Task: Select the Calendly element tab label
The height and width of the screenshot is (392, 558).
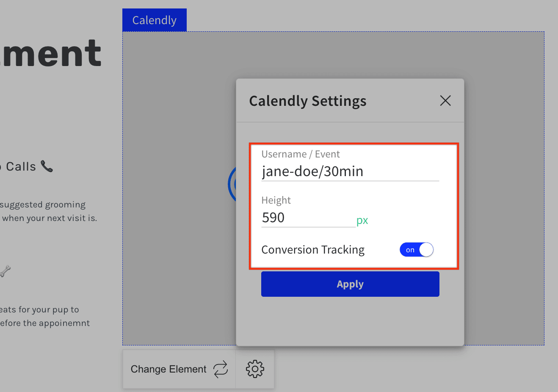Action: point(155,20)
